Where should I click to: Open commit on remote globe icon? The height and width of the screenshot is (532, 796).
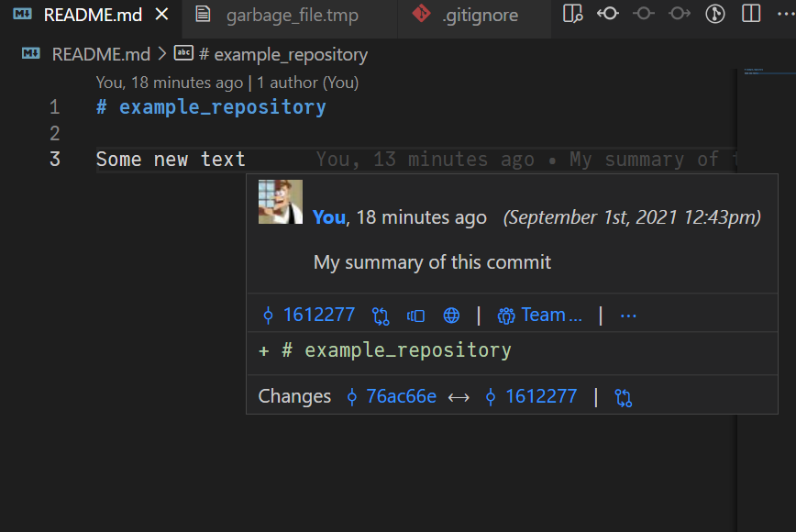click(x=451, y=316)
